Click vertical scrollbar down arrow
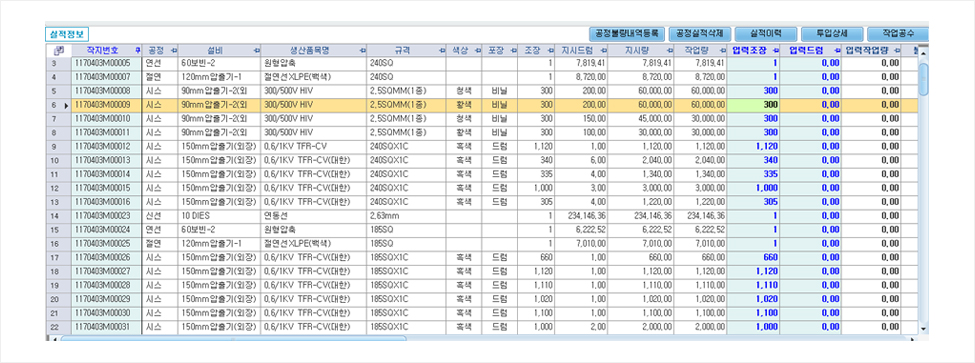 [923, 328]
